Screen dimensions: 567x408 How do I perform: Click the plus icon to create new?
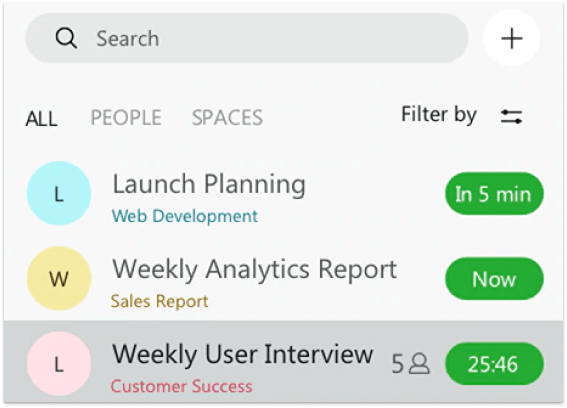(x=511, y=38)
